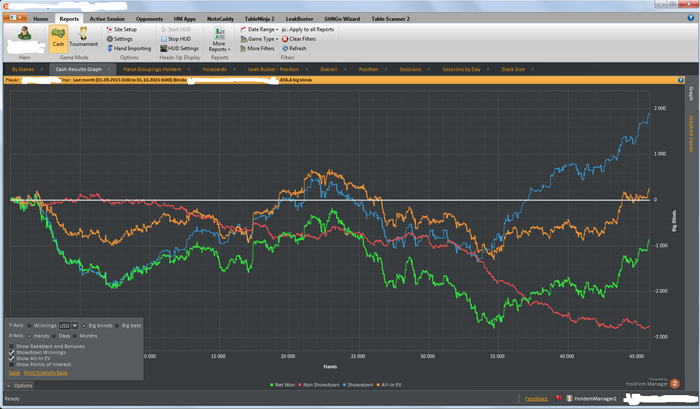Select Months for the X-axis
The width and height of the screenshot is (700, 409).
75,336
